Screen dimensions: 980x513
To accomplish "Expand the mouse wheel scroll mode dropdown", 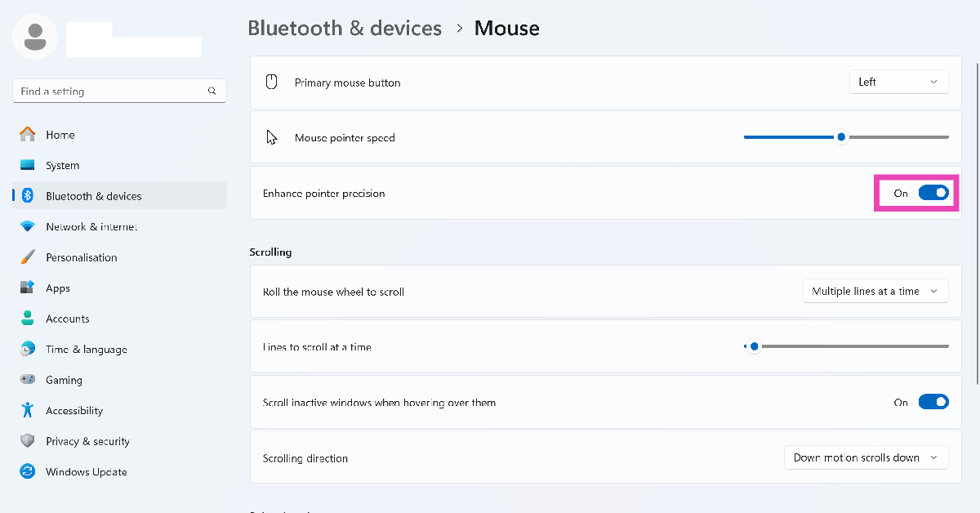I will point(875,292).
